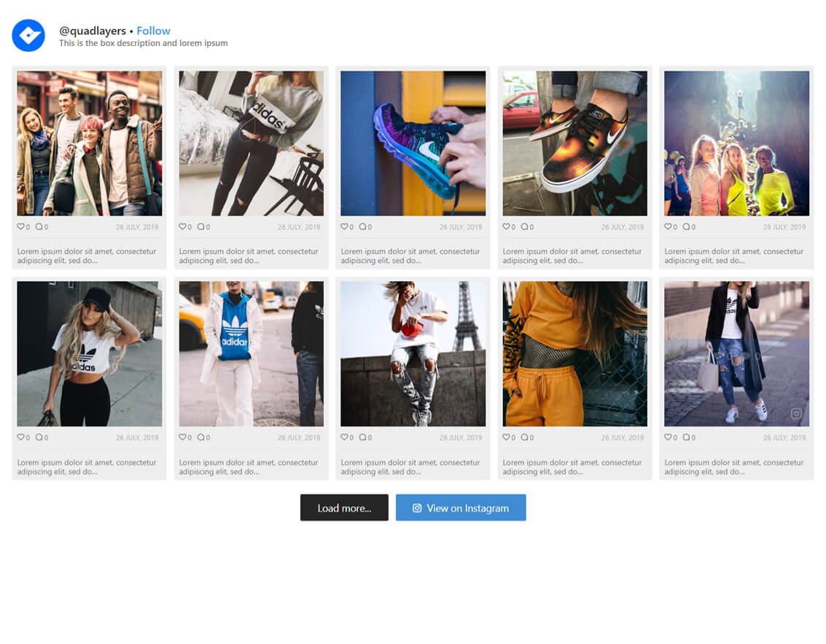826x644 pixels.
Task: Click comment icon under orange outfit post
Action: tap(524, 437)
